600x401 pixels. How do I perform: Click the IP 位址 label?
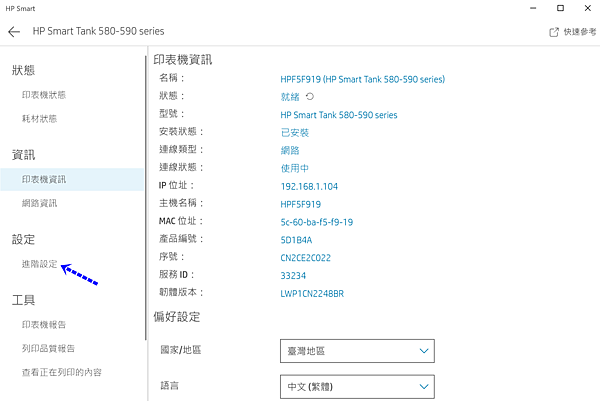pos(177,185)
